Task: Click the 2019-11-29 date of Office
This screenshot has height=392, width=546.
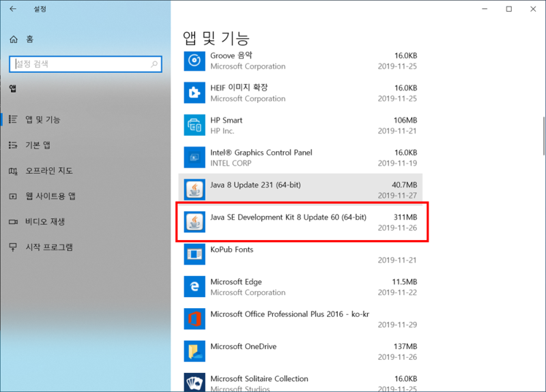Action: (397, 325)
